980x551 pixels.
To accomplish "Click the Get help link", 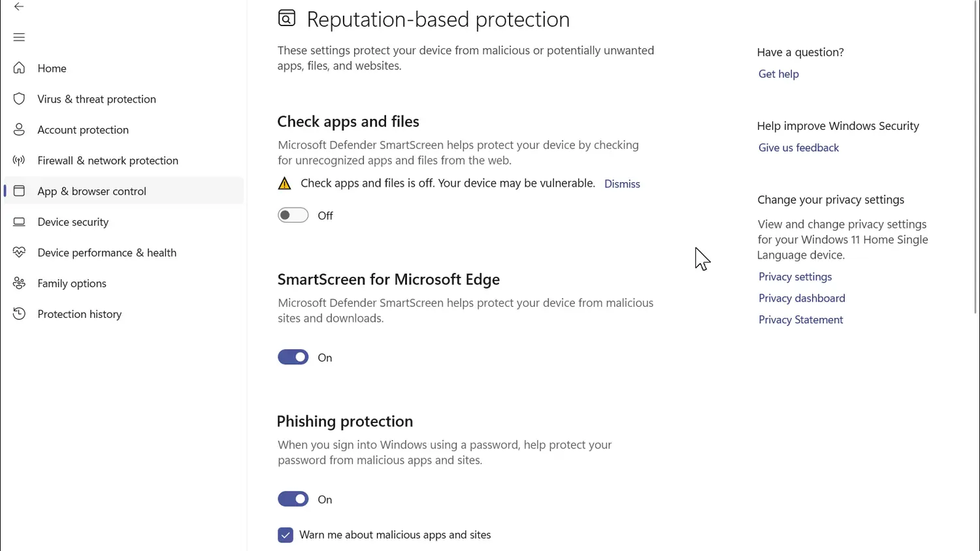I will click(x=778, y=74).
